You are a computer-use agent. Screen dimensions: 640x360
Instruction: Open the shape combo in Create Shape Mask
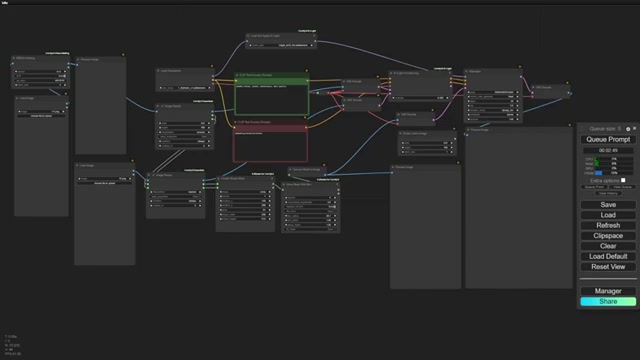pyautogui.click(x=245, y=192)
